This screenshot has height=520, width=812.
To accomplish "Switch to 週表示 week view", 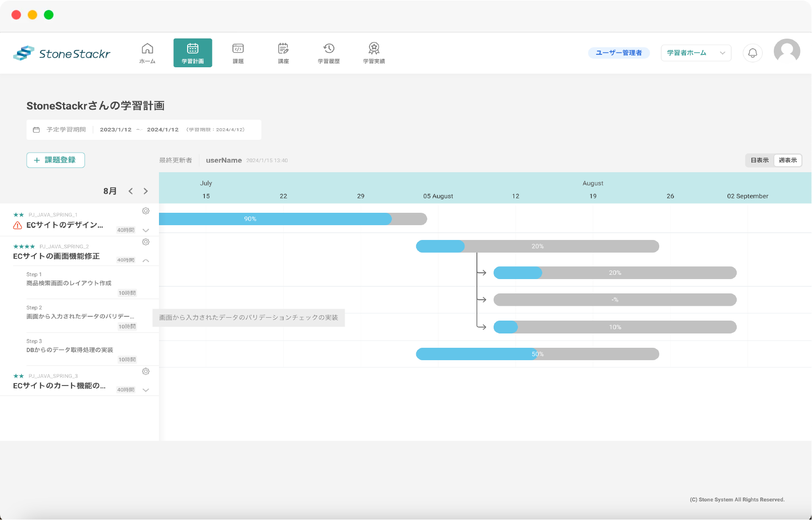I will 788,160.
